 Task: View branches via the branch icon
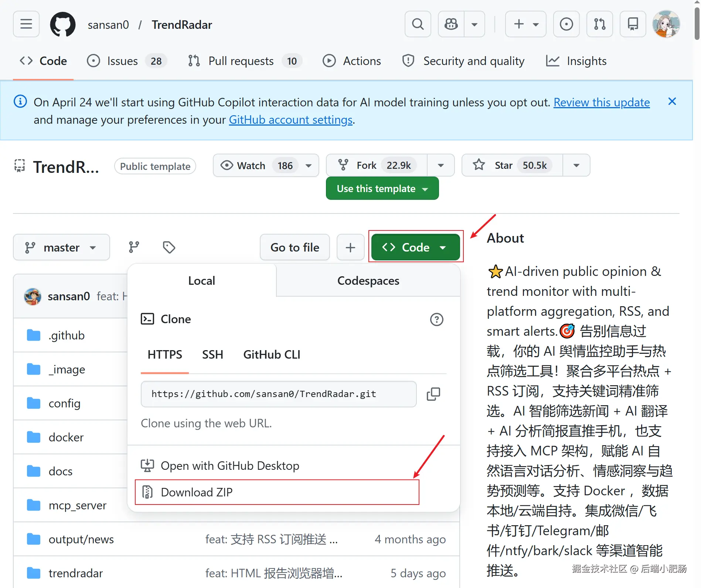tap(134, 247)
